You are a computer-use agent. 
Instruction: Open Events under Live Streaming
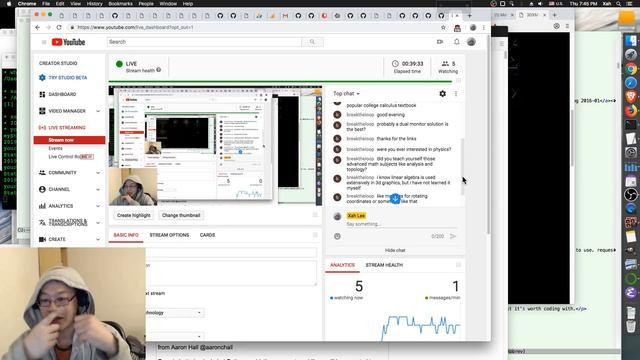pos(56,148)
